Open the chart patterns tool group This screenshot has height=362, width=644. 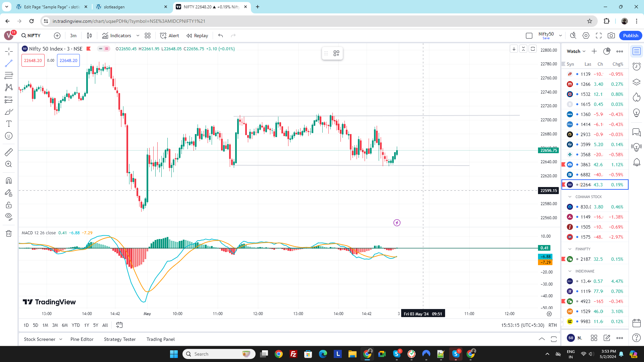coord(9,87)
